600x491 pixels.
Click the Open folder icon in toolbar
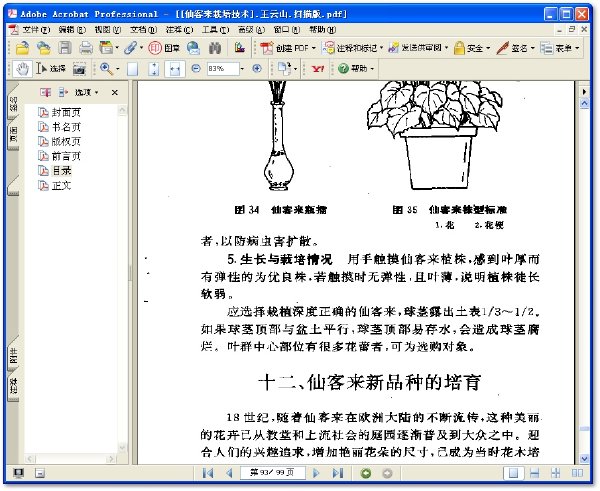tap(23, 48)
